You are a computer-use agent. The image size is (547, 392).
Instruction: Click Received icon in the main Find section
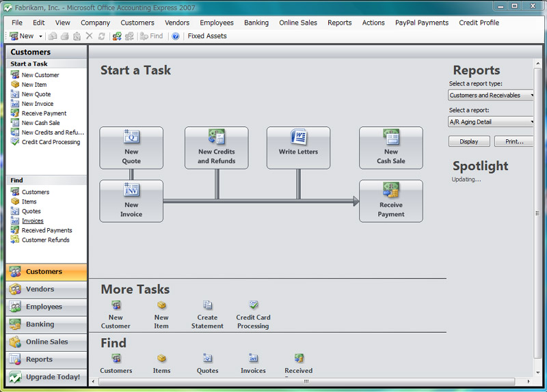[299, 364]
